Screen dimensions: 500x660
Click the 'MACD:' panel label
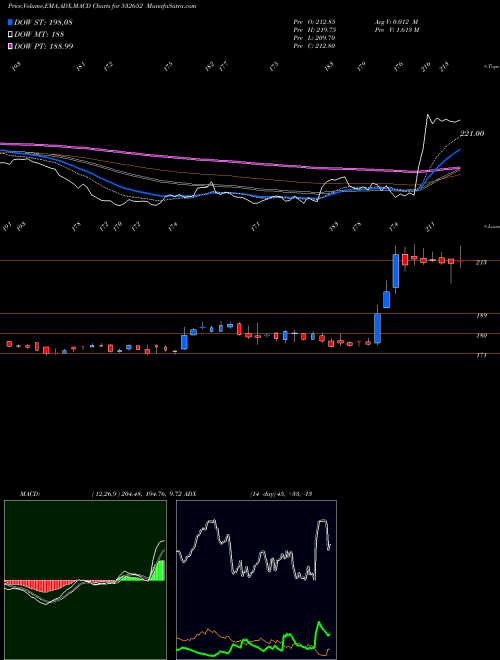pos(30,494)
